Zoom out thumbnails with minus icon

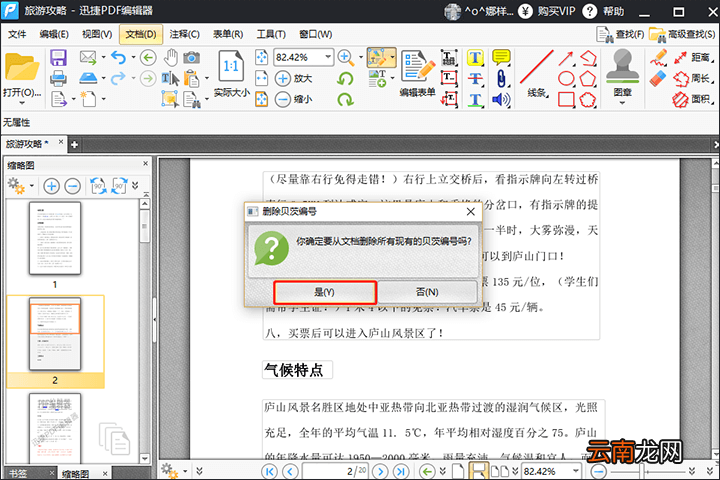click(x=73, y=186)
